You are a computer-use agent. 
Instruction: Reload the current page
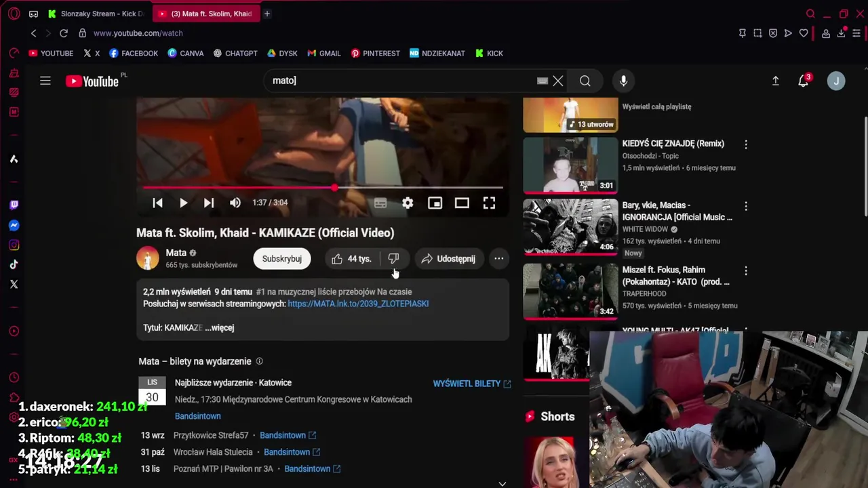[x=64, y=33]
